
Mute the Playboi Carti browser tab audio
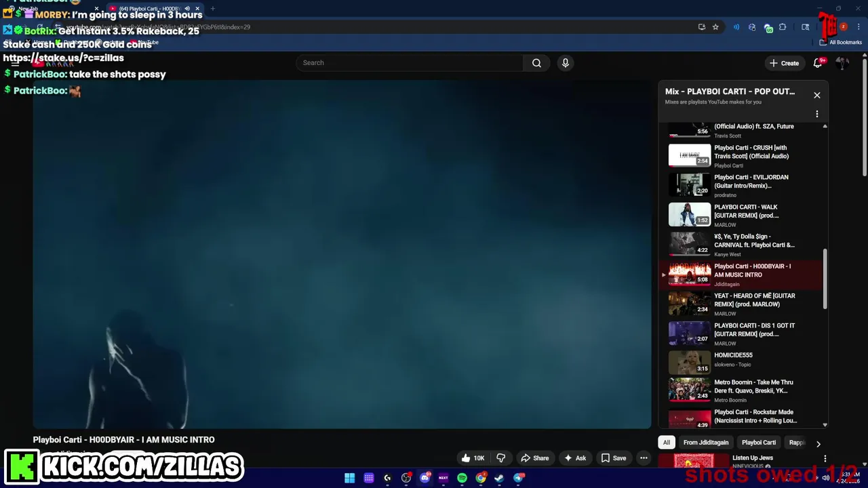[187, 9]
